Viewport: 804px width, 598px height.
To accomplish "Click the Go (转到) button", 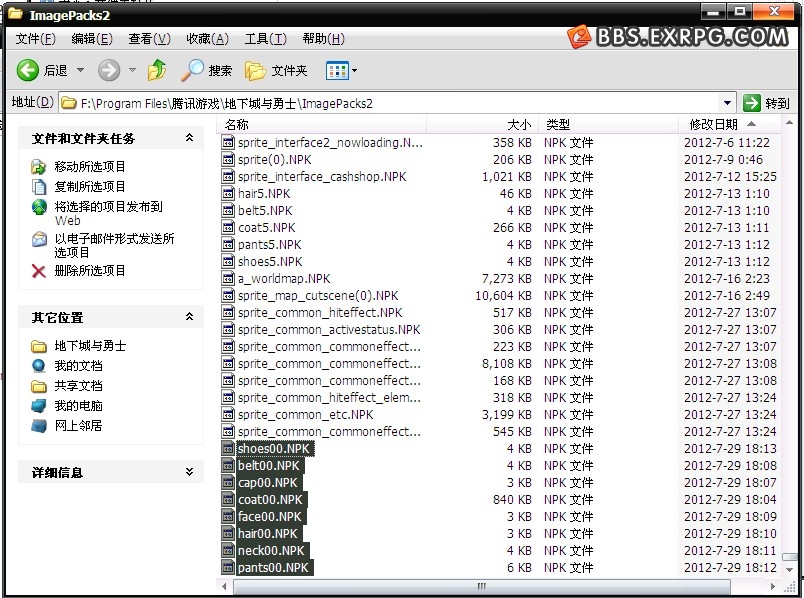I will pos(767,103).
